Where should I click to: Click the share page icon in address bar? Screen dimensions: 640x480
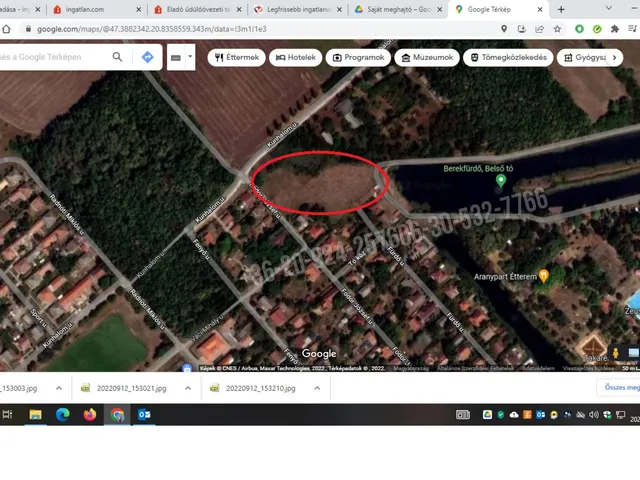[x=539, y=29]
